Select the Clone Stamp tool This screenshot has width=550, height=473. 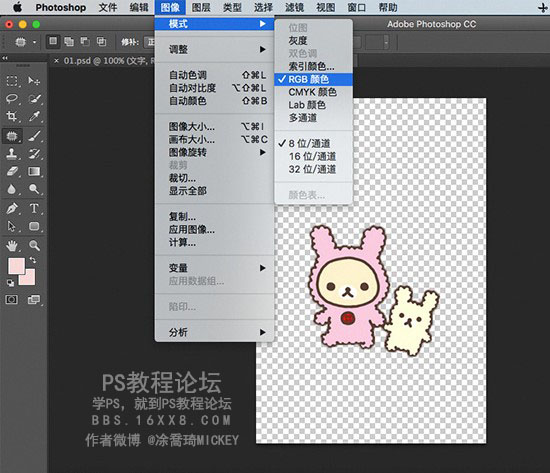(12, 153)
